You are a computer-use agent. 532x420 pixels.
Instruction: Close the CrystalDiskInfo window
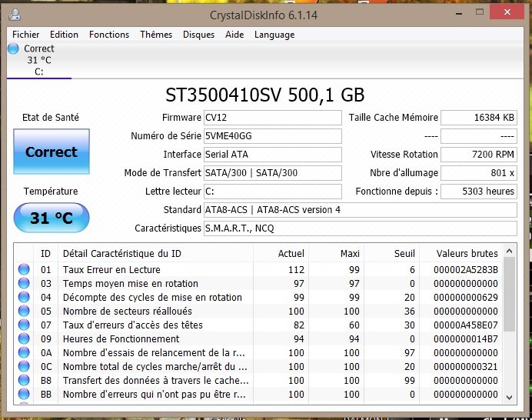tap(507, 12)
